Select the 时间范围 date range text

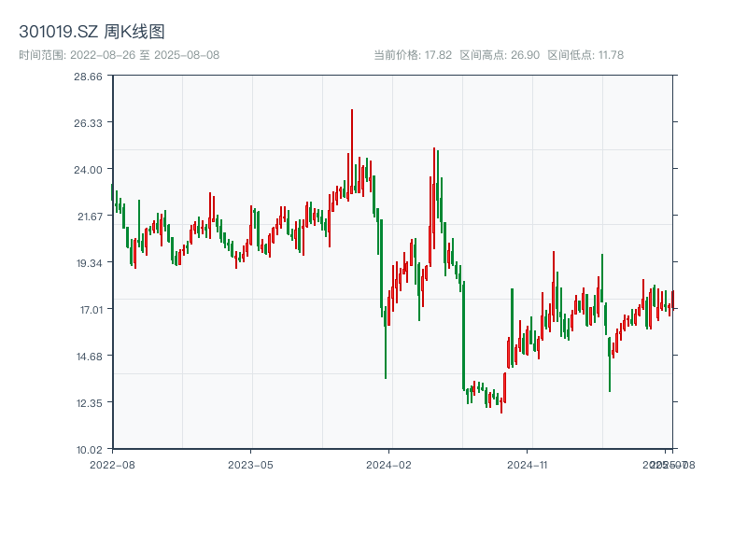pos(119,55)
